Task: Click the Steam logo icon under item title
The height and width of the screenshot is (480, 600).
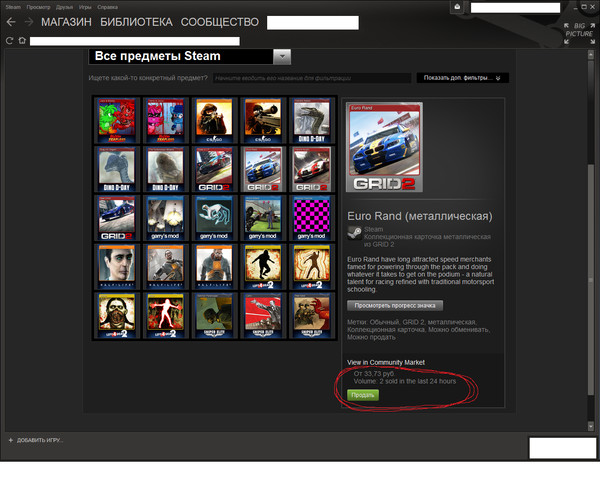Action: coord(354,232)
